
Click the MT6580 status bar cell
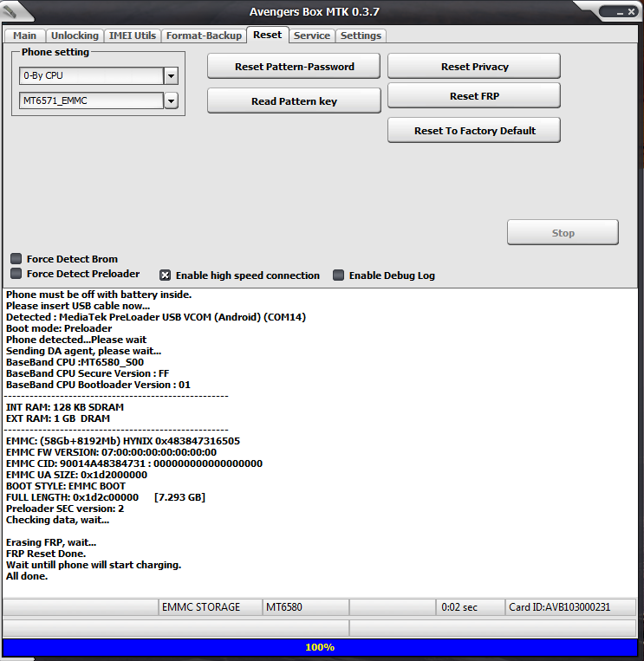[305, 607]
